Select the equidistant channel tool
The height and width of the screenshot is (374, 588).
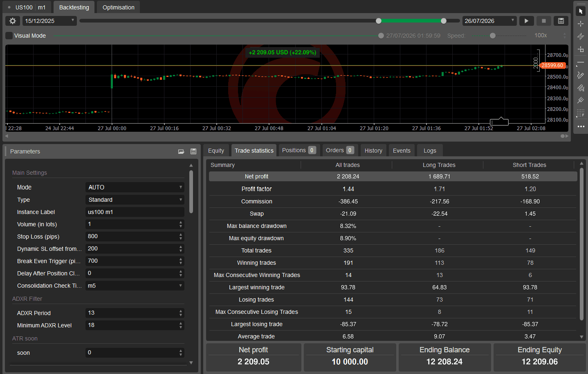tap(581, 88)
